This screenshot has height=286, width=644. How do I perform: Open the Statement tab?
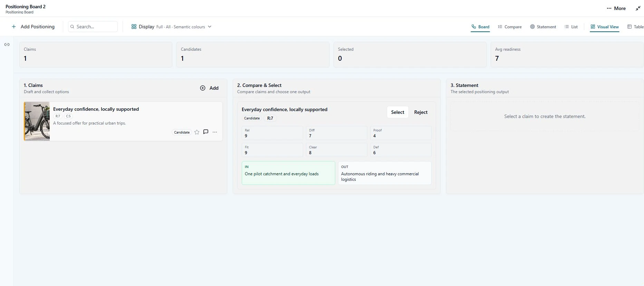point(543,27)
